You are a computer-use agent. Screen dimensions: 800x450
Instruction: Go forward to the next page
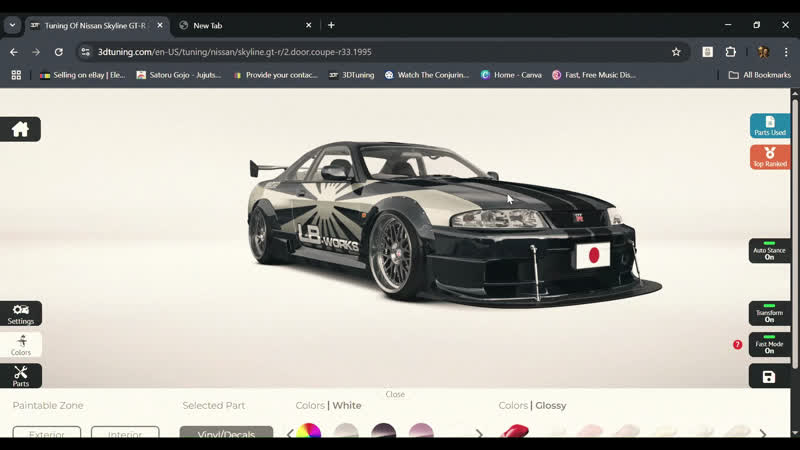pyautogui.click(x=36, y=52)
